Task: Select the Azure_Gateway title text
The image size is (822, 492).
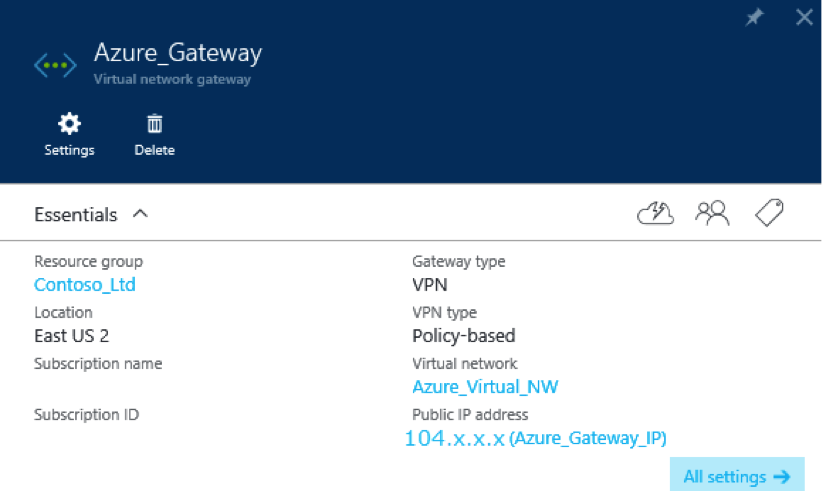Action: [178, 53]
